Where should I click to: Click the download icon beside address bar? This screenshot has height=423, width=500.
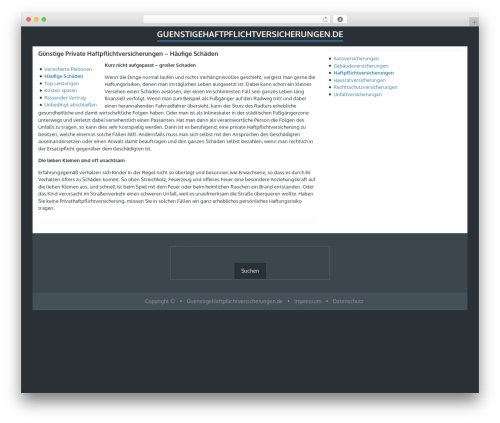click(340, 19)
